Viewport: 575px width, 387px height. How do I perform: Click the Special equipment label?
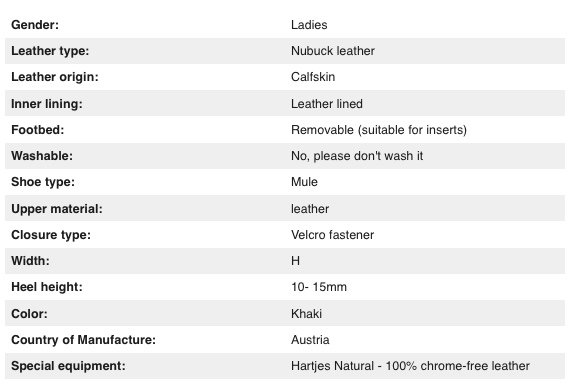point(68,366)
